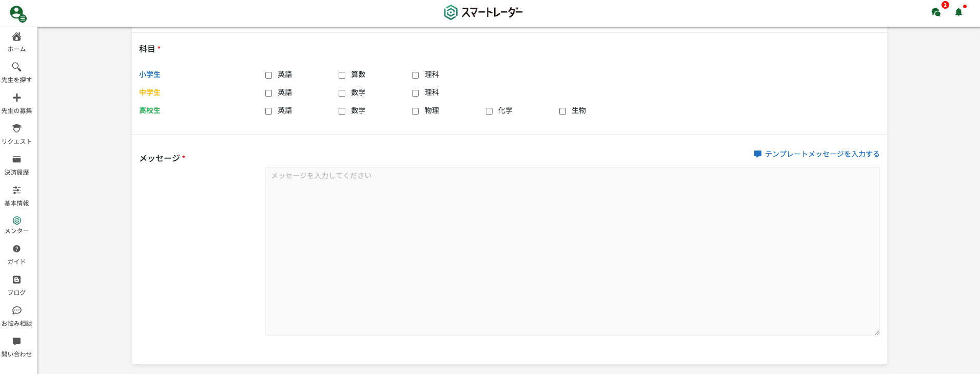Open 先生を探す search icon
Screen dimensions: 980x374
point(16,67)
